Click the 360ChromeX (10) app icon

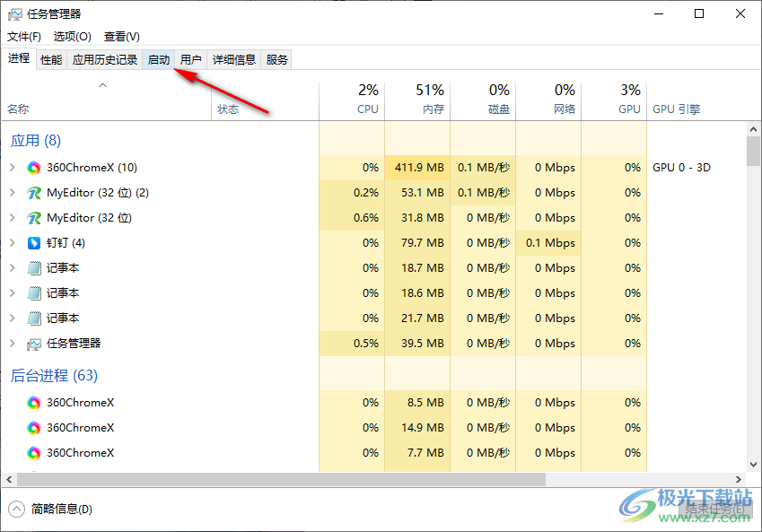(33, 168)
